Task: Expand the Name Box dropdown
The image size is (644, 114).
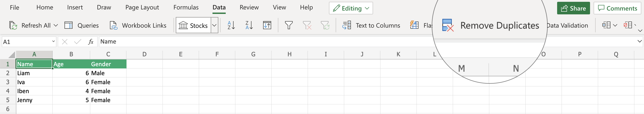Action: point(53,41)
